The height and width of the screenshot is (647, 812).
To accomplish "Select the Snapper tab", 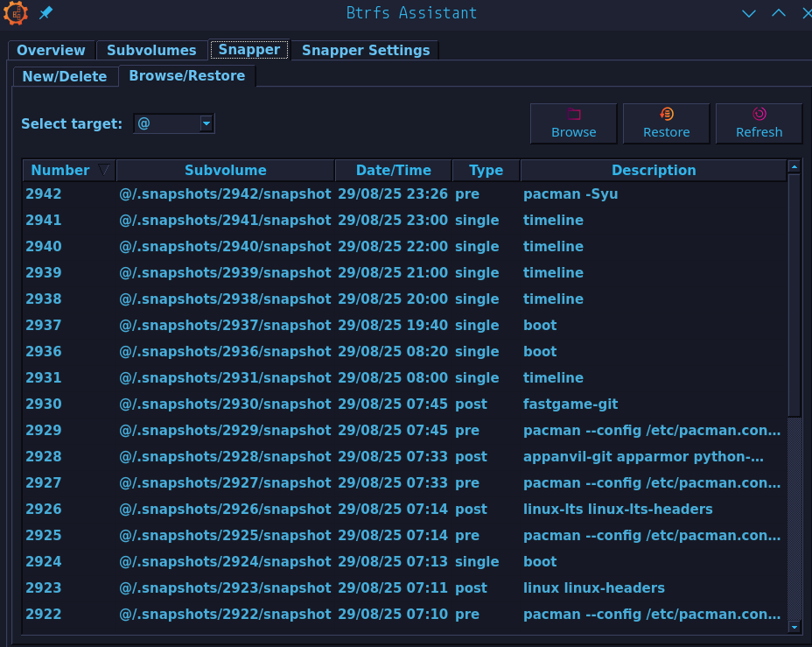I will (249, 50).
